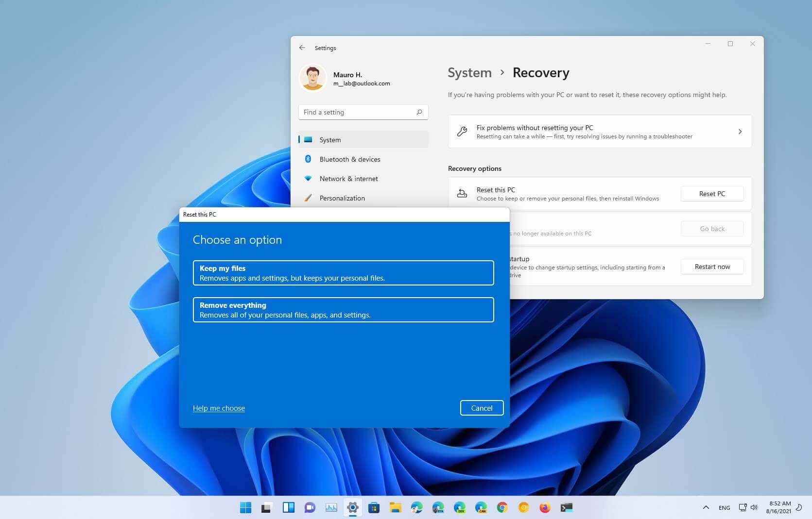812x519 pixels.
Task: Click the search magnifier icon in Settings
Action: point(419,112)
